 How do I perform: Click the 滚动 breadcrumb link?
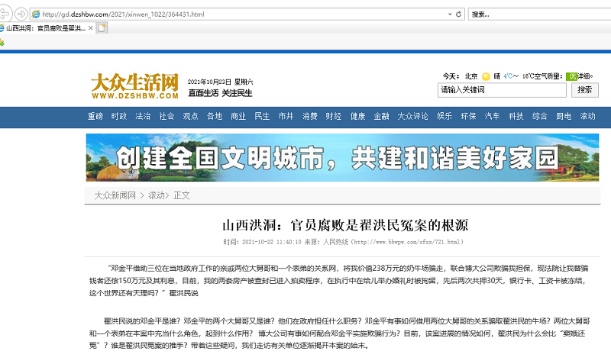[x=157, y=195]
